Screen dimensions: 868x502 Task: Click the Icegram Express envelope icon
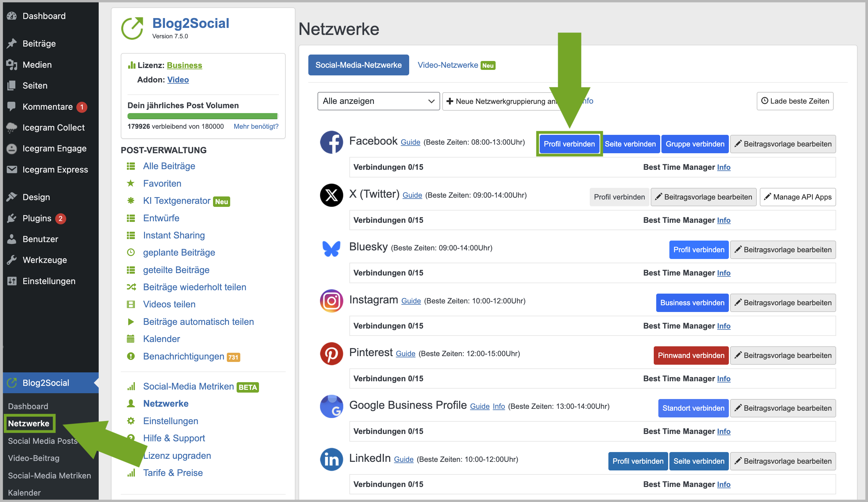pos(12,169)
